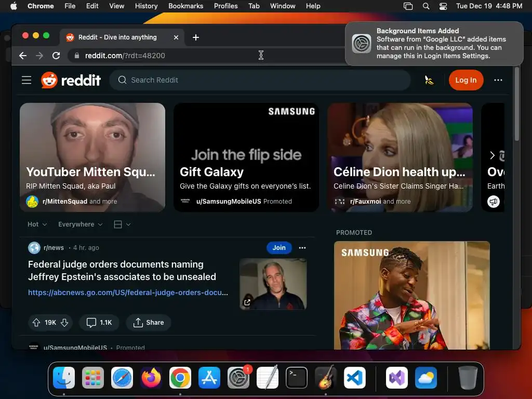The width and height of the screenshot is (532, 399).
Task: Open the Trash in the Dock
Action: click(x=468, y=378)
